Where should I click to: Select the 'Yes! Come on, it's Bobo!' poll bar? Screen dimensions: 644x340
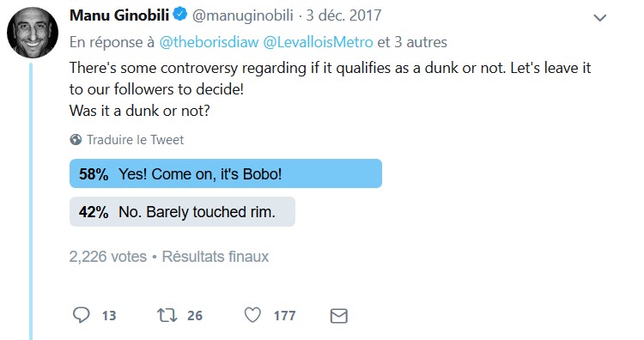(226, 173)
